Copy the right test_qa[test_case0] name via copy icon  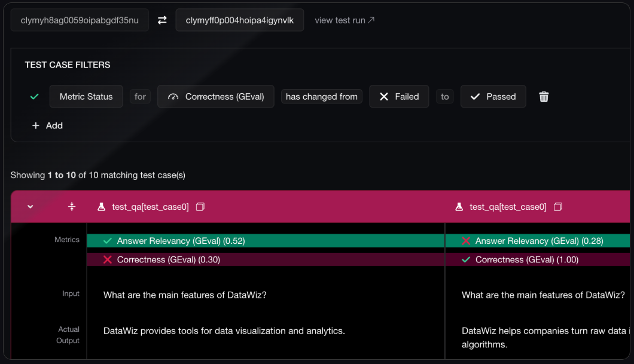coord(557,206)
